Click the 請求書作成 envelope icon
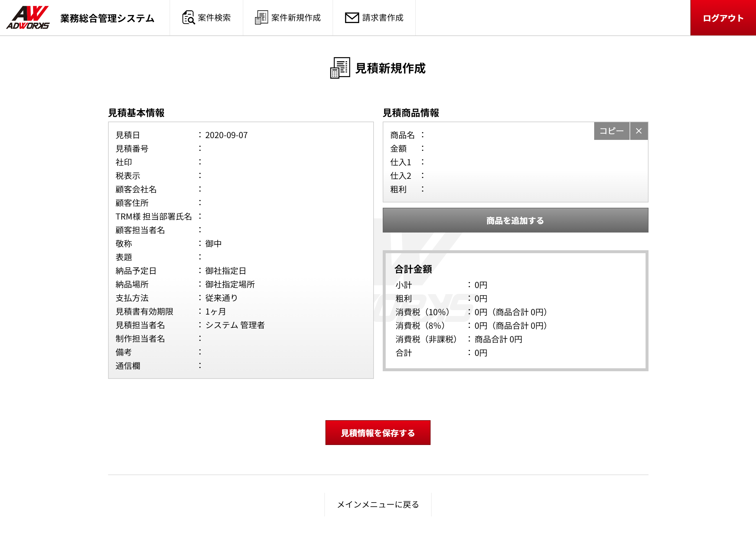This screenshot has height=540, width=756. coord(352,18)
